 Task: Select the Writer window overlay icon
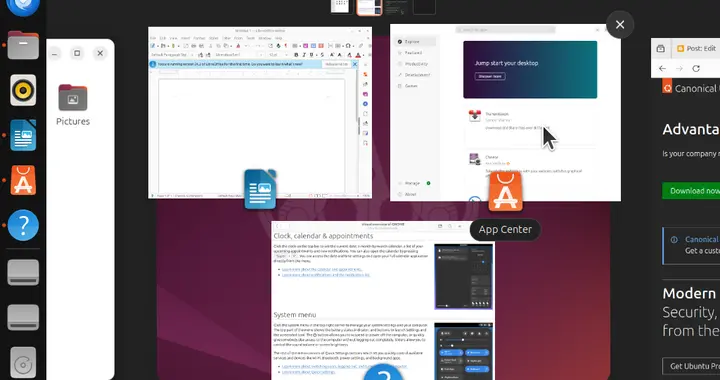point(260,189)
